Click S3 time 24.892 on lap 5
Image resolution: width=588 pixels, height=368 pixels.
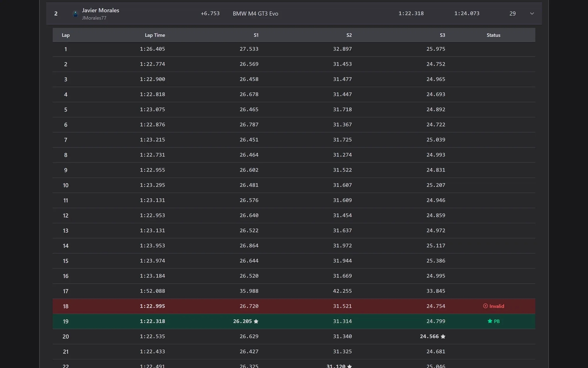[436, 110]
